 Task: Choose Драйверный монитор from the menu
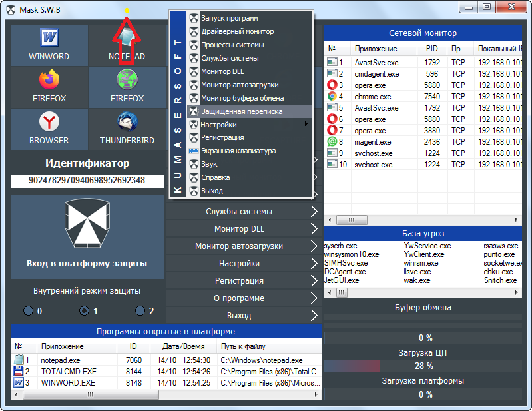(x=250, y=31)
